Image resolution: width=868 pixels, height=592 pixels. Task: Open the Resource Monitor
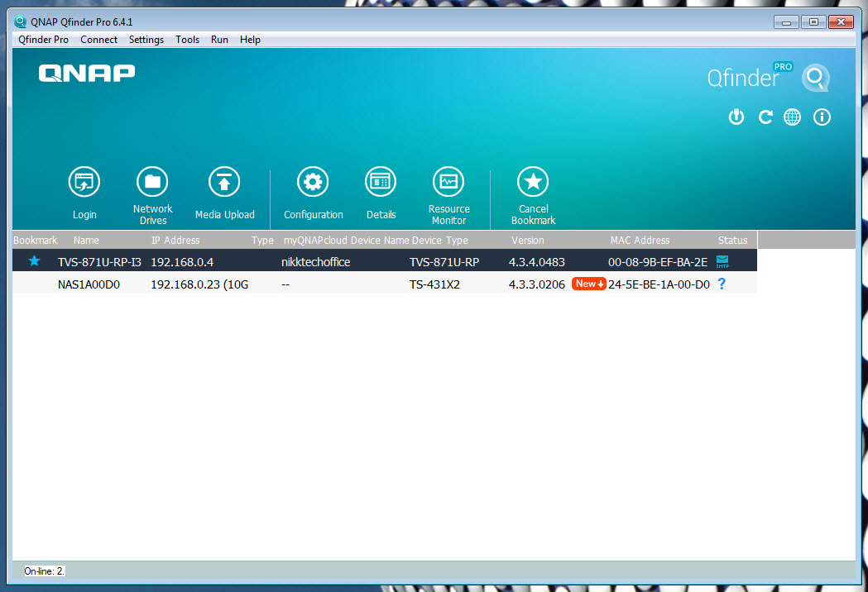coord(448,182)
